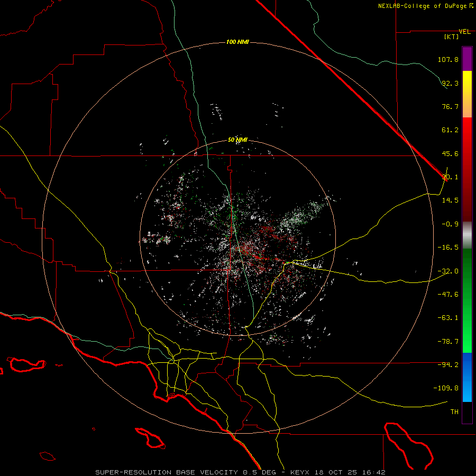Click the [KT] units label
Screen dimensions: 476x476
coord(452,36)
